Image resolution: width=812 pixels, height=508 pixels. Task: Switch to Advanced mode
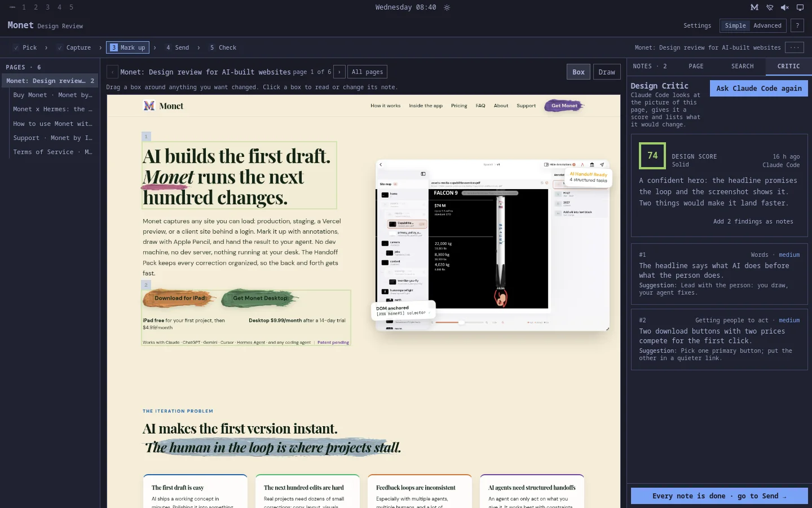pyautogui.click(x=767, y=25)
